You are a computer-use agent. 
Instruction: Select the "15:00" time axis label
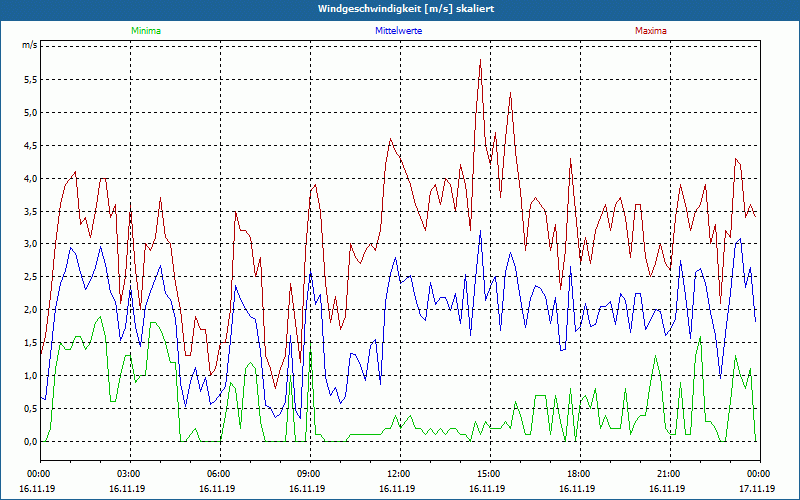tap(488, 474)
